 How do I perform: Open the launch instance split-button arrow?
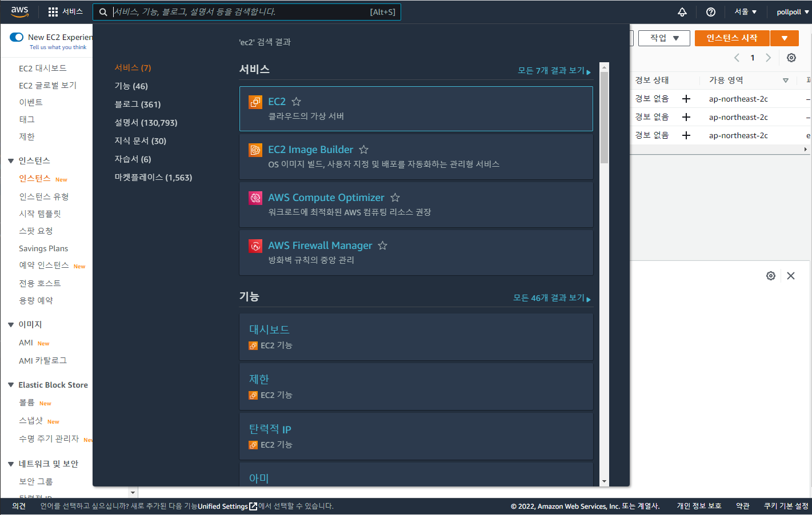[x=785, y=38]
